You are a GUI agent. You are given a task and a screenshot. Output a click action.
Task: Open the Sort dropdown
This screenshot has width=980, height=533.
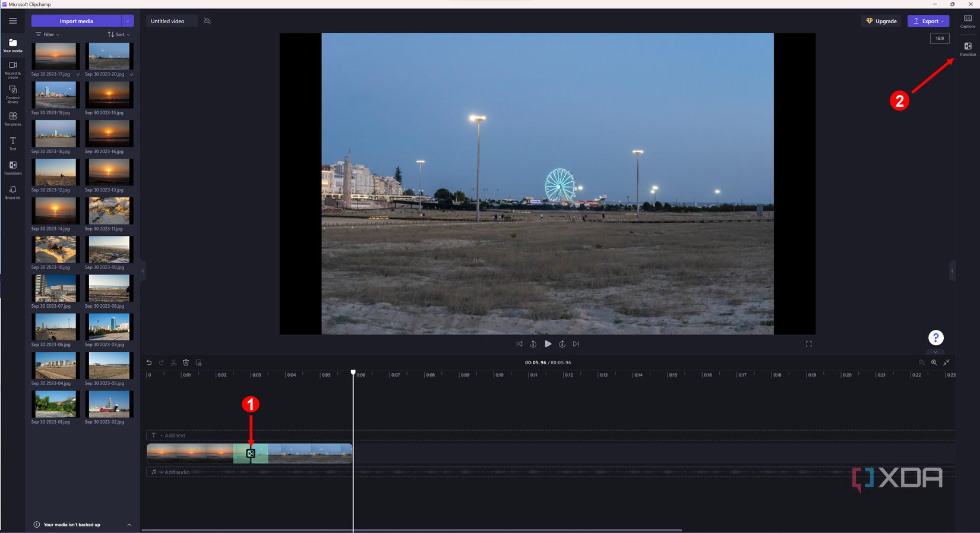point(118,34)
